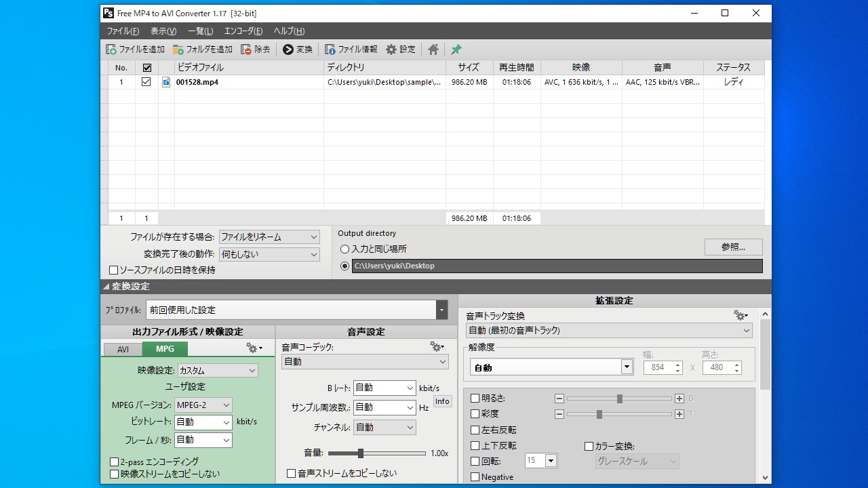Open the File (ファイル) menu
Screen dimensions: 868x488
point(123,31)
